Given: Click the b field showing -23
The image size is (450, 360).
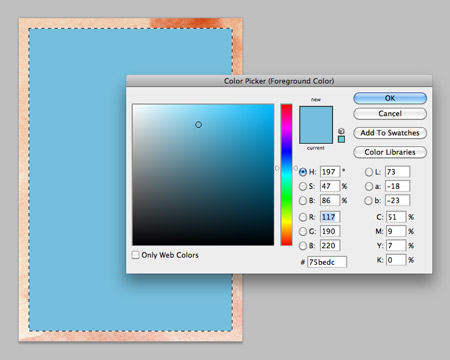Looking at the screenshot, I should (397, 201).
